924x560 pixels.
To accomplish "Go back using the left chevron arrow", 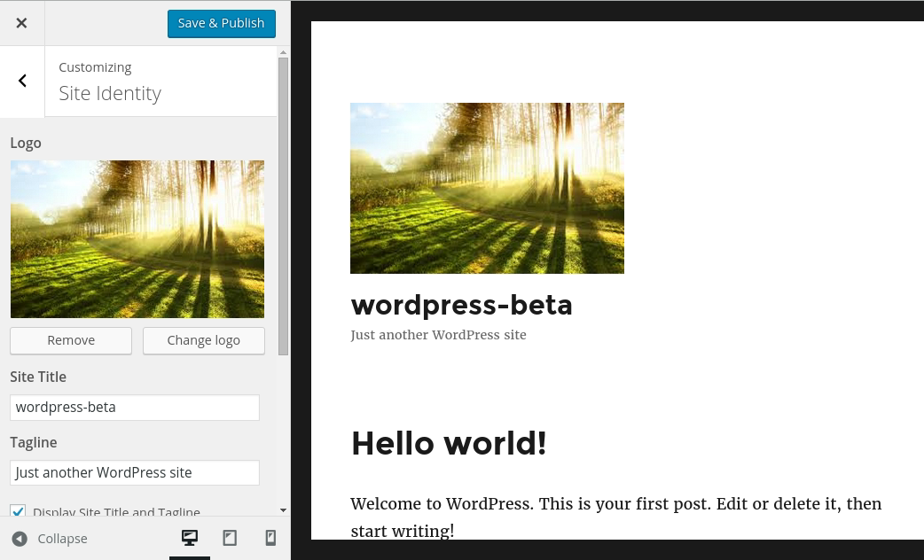I will coord(22,81).
